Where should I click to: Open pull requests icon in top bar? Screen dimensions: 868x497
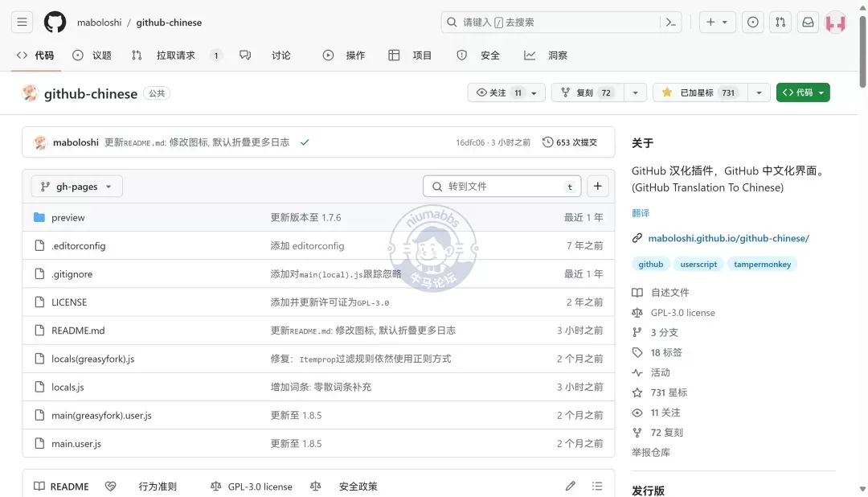coord(780,23)
